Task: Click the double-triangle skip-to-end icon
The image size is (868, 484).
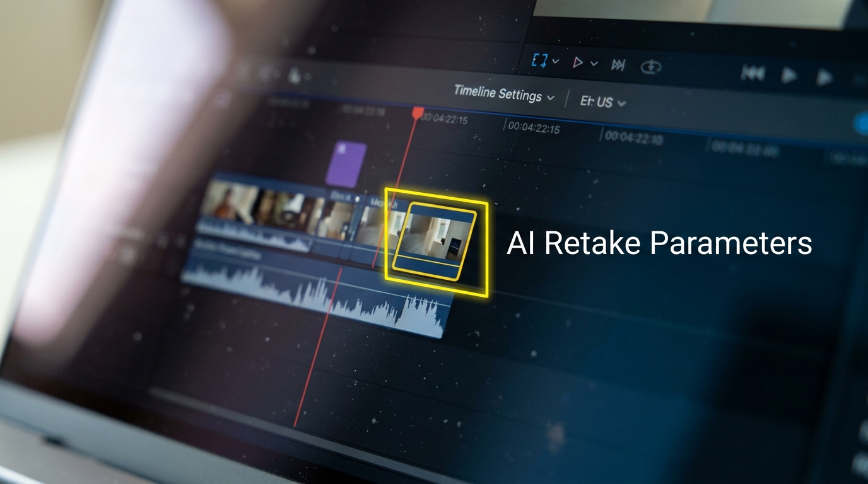Action: pos(618,64)
